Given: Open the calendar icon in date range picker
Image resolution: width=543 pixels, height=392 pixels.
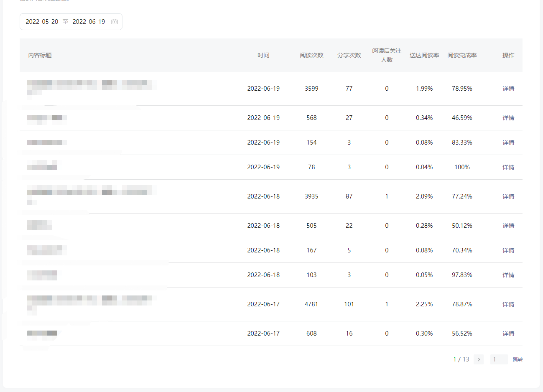Looking at the screenshot, I should [x=115, y=22].
